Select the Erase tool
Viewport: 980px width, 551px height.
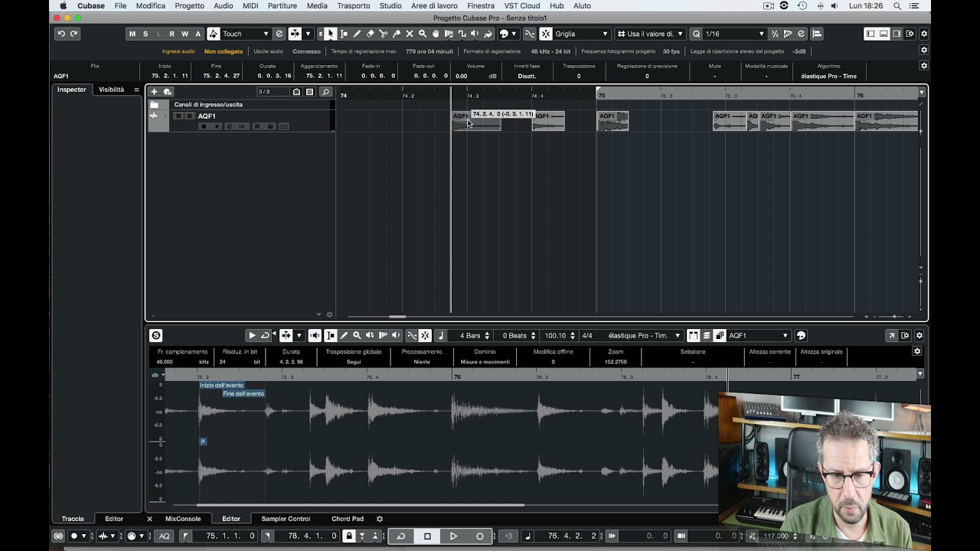(370, 34)
